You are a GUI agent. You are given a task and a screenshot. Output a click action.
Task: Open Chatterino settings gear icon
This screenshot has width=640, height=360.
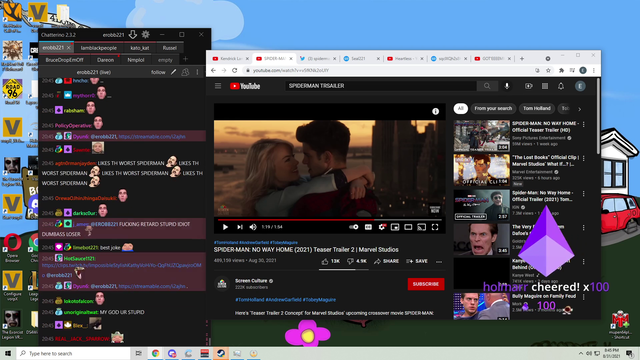145,35
